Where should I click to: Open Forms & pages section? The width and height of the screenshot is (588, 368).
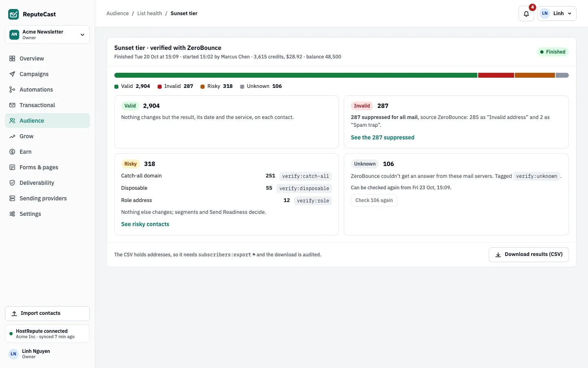coord(47,167)
